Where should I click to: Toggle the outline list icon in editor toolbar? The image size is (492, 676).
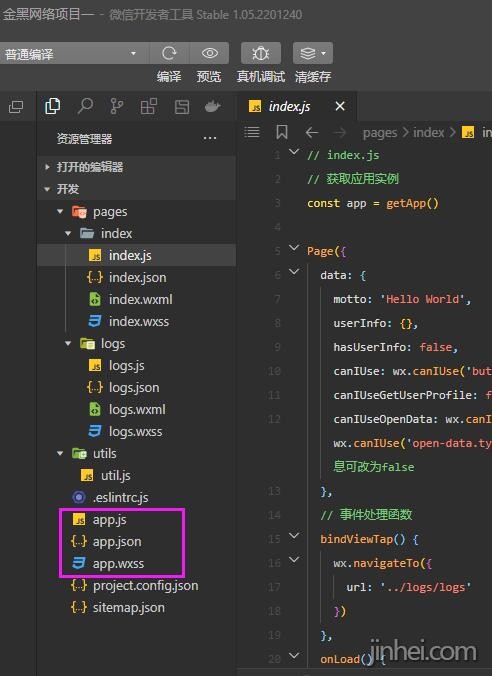click(x=252, y=132)
